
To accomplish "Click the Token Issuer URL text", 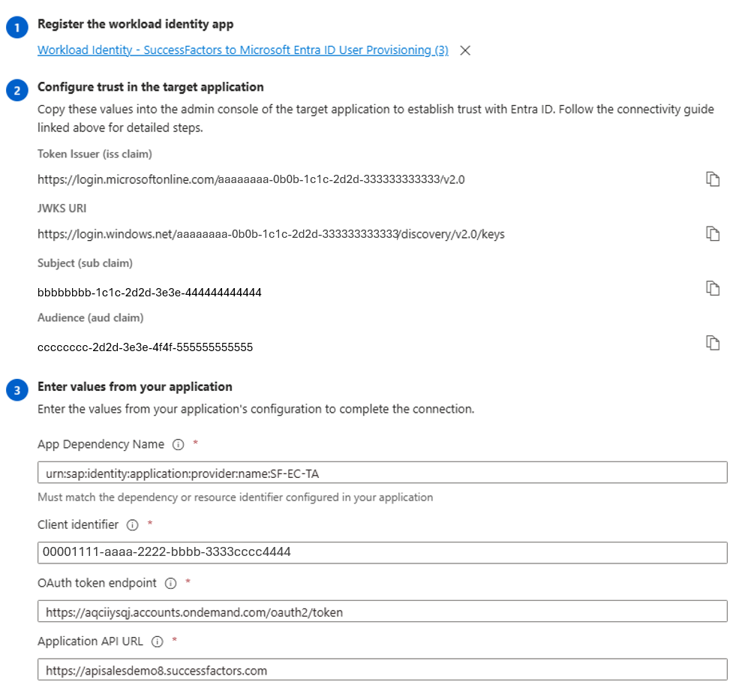I will coord(251,179).
